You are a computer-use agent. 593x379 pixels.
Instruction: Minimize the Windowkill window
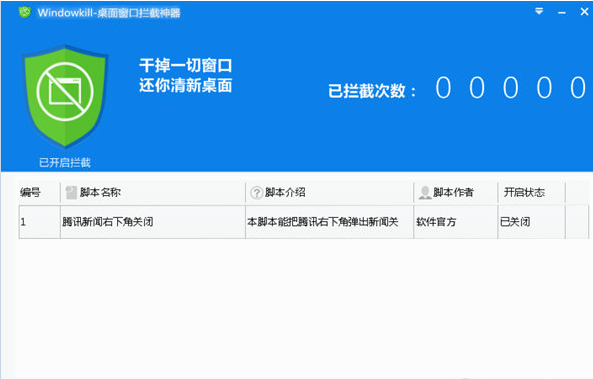pos(562,12)
